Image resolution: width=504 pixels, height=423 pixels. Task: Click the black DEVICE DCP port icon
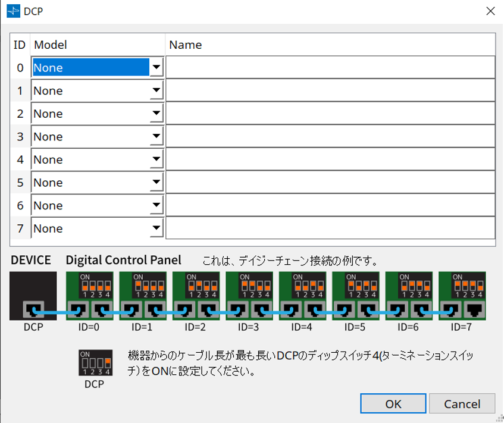[32, 294]
